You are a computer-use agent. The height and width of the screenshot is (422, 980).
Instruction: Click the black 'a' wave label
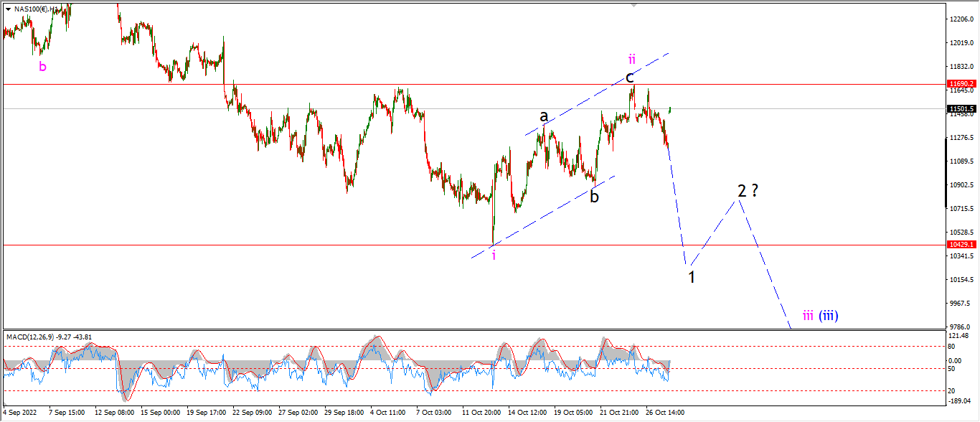click(544, 116)
